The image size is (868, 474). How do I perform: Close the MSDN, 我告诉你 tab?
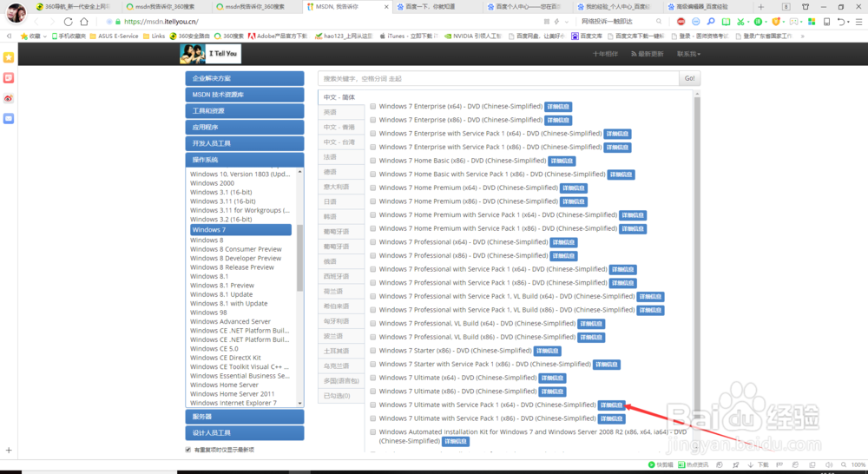pyautogui.click(x=386, y=7)
